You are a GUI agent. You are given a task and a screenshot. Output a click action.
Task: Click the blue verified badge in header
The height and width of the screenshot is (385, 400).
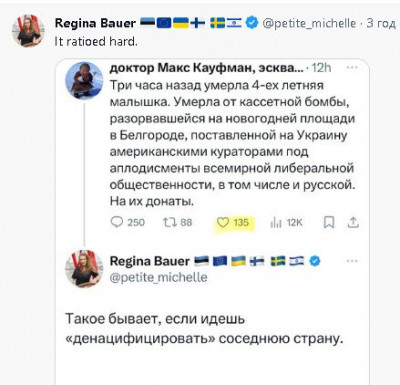pos(252,23)
